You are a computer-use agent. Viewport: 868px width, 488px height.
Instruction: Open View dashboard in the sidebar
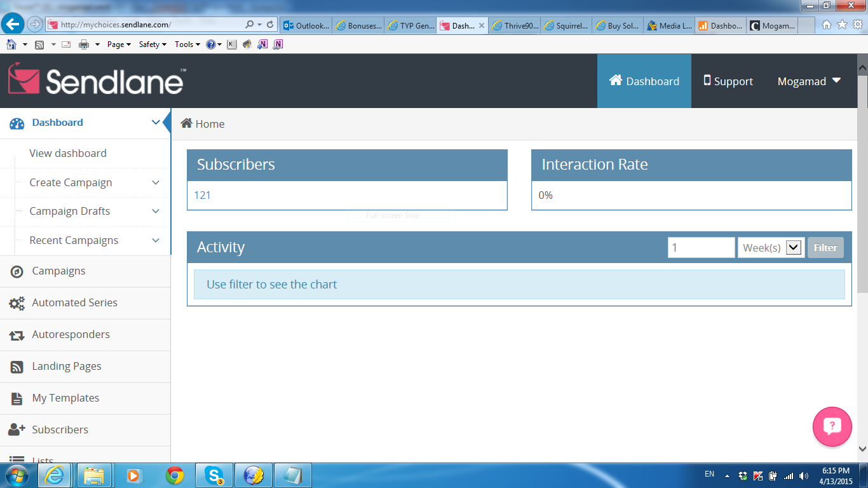click(x=68, y=153)
